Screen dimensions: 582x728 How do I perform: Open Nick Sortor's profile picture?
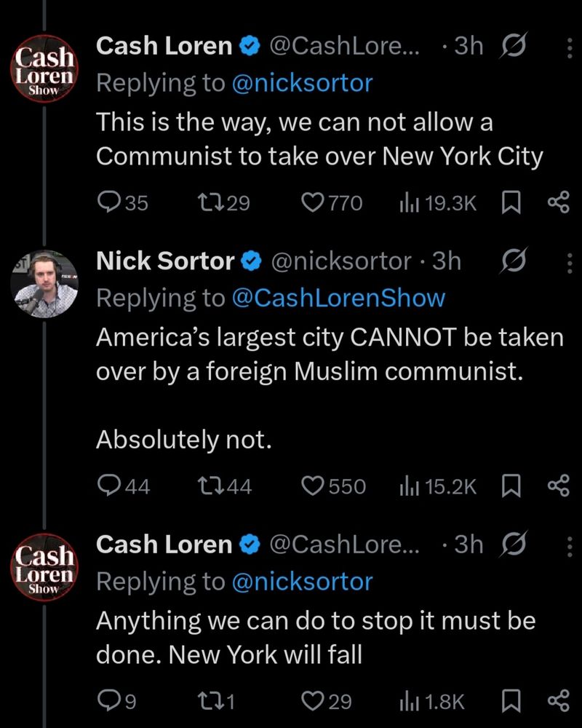pyautogui.click(x=45, y=285)
